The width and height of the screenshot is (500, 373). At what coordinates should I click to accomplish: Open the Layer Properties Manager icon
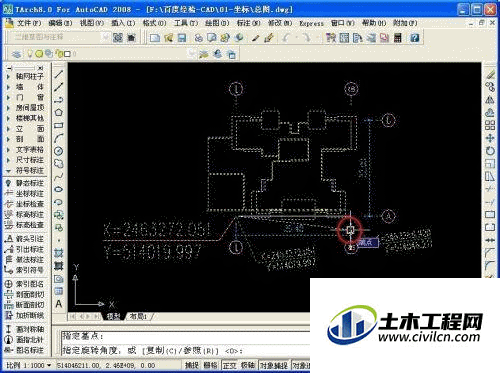pos(16,54)
